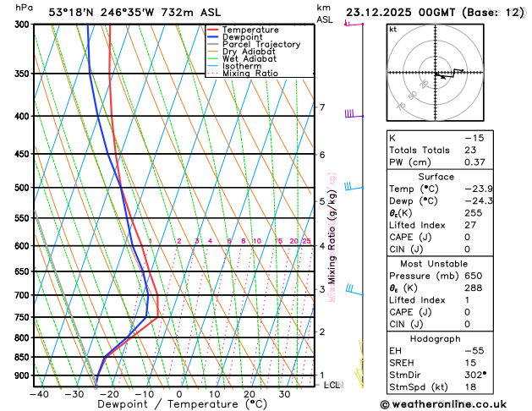
Task: Click the '850' pressure level label
Action: coord(24,358)
